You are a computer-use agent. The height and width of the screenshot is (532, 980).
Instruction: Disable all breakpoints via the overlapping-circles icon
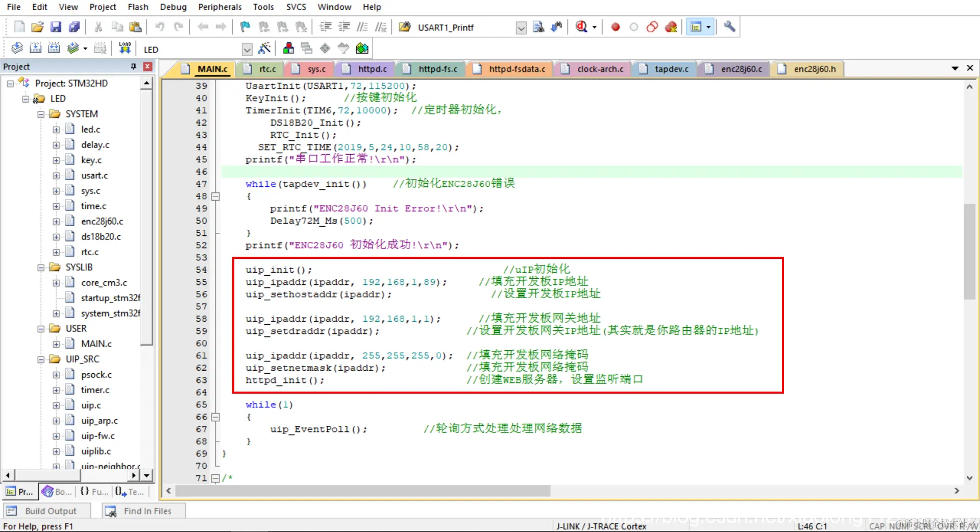click(652, 27)
